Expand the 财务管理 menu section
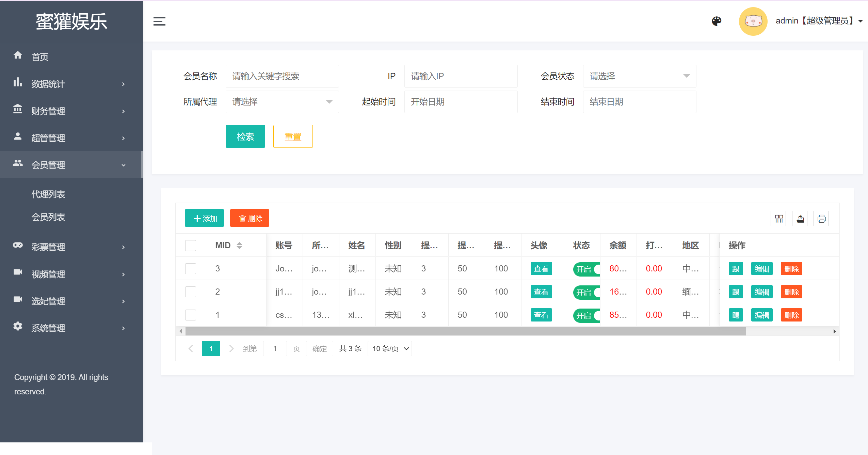868x455 pixels. [x=48, y=111]
